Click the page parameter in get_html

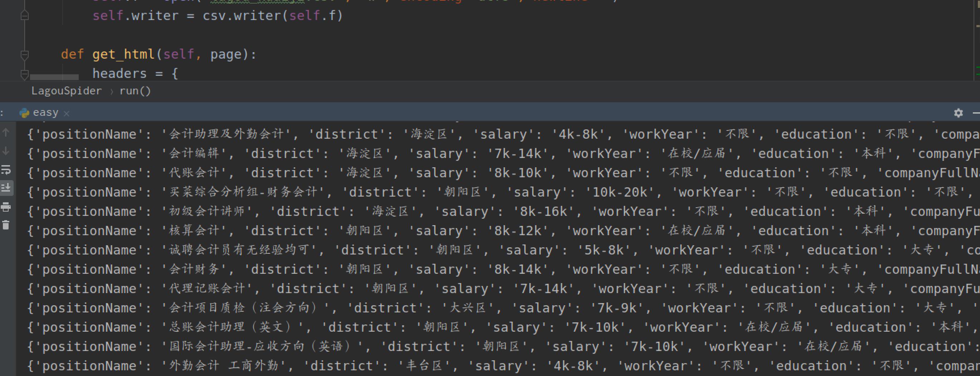[226, 54]
